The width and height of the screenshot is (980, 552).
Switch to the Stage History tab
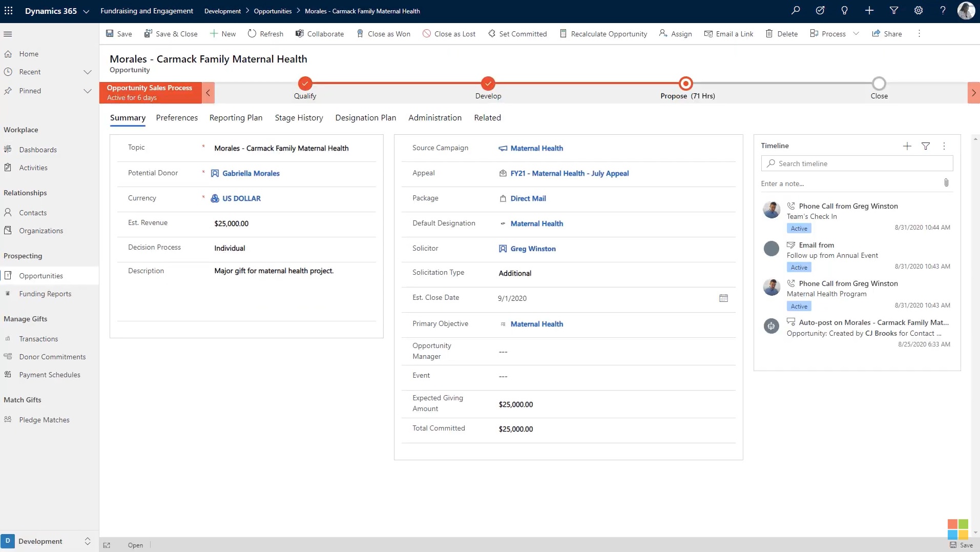[299, 118]
